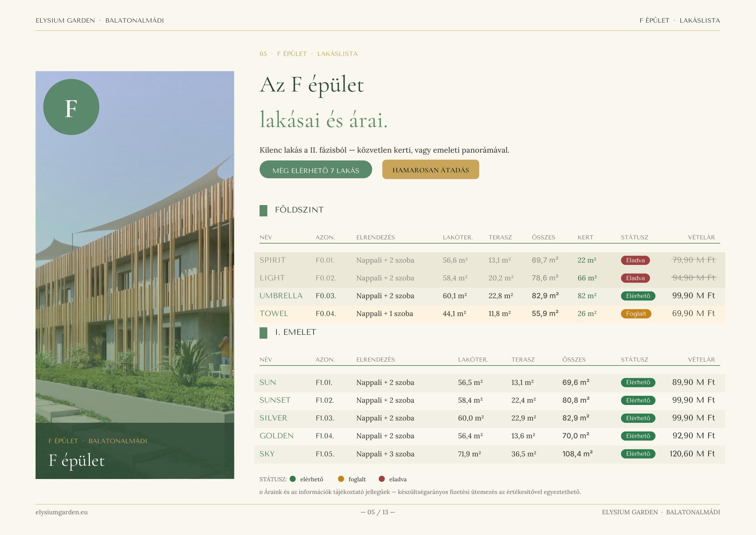The image size is (756, 535).
Task: Select the TOWEL apartment name
Action: click(x=274, y=313)
